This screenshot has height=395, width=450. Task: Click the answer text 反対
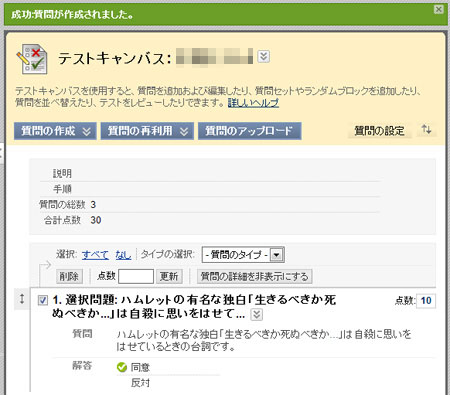[140, 383]
